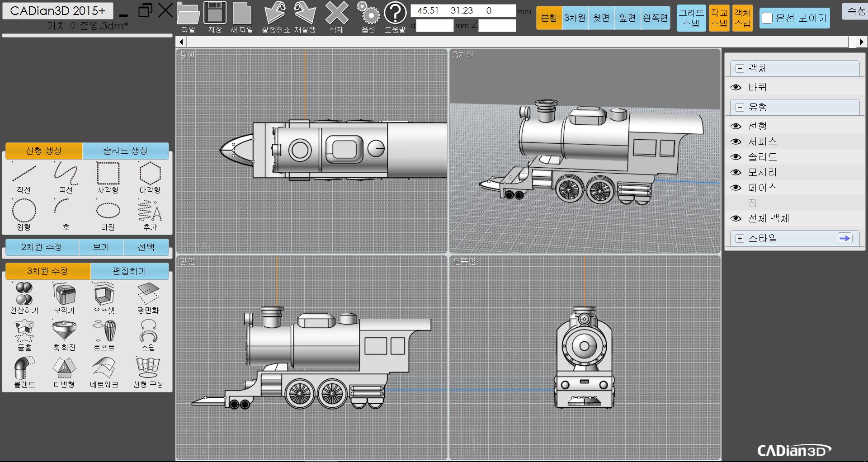Collapse the 유형 section
The width and height of the screenshot is (868, 462).
[x=740, y=107]
